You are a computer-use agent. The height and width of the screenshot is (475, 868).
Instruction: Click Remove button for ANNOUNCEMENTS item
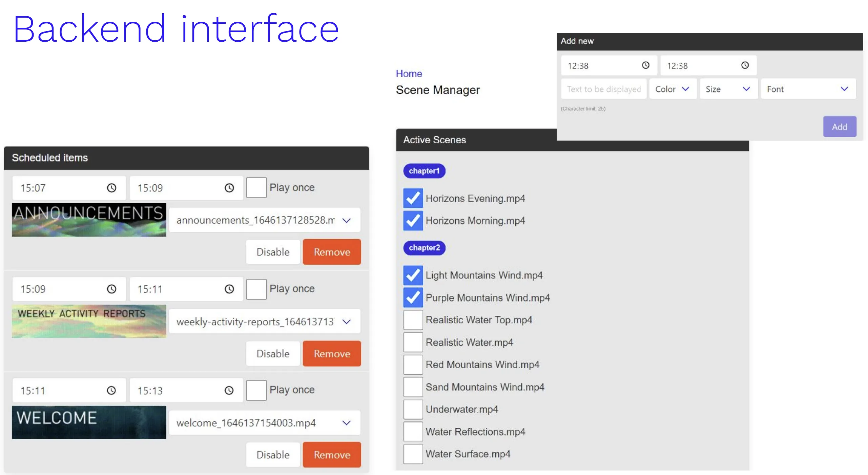pos(332,251)
